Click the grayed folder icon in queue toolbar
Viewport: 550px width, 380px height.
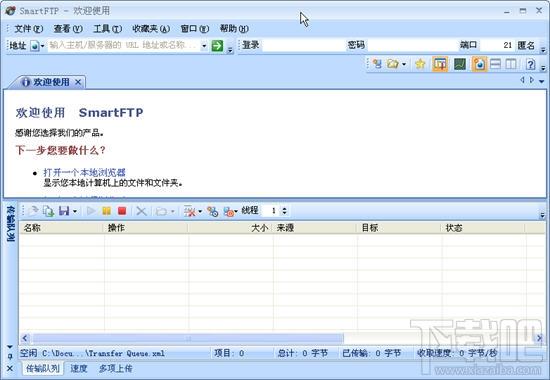pyautogui.click(x=161, y=211)
